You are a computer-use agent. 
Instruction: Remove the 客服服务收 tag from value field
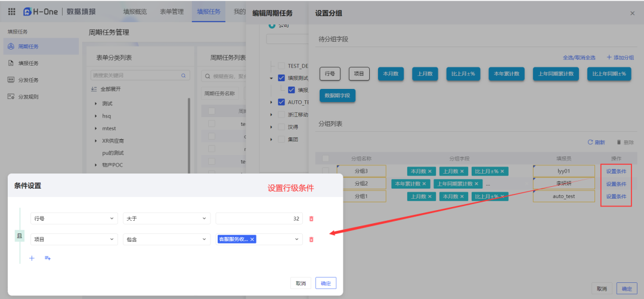coord(252,239)
